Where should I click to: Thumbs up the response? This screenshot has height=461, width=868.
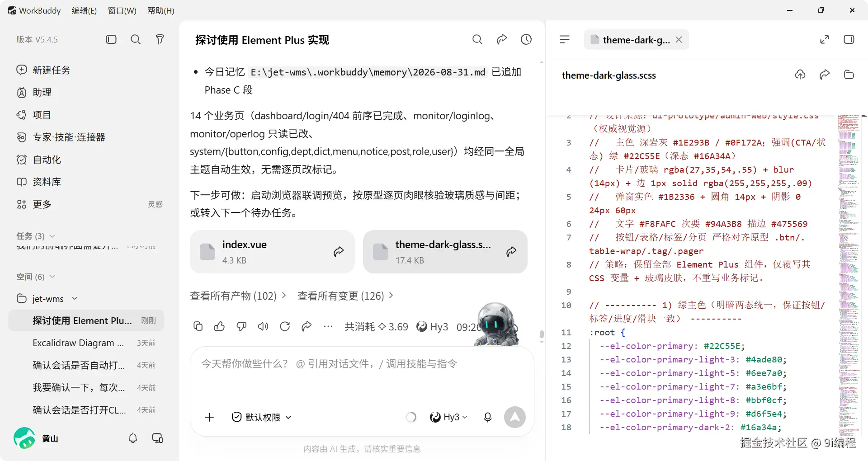pos(220,326)
